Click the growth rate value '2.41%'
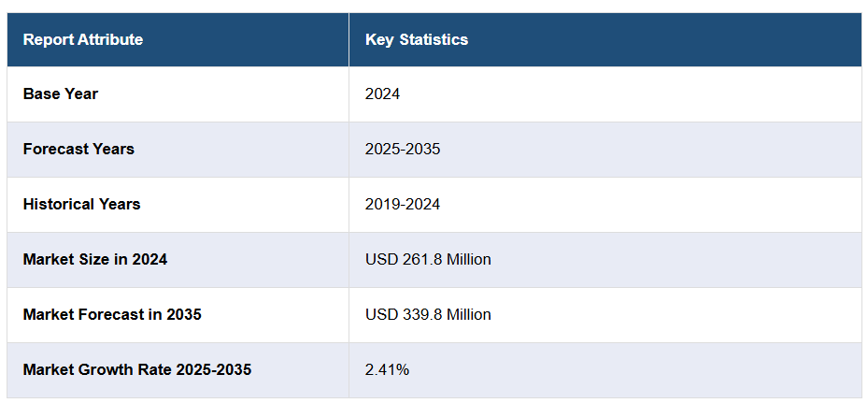 [387, 369]
